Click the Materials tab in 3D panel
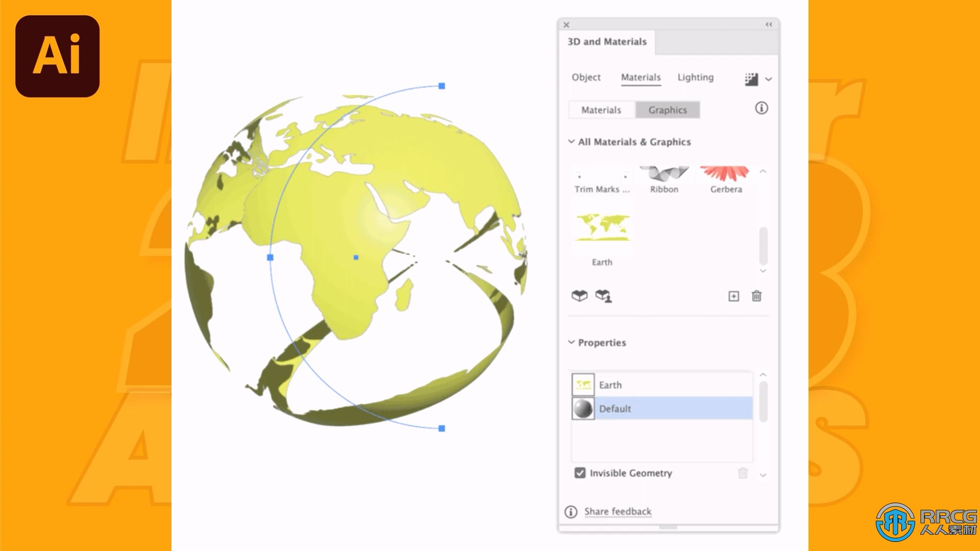Screen dimensions: 980x551 click(x=640, y=77)
